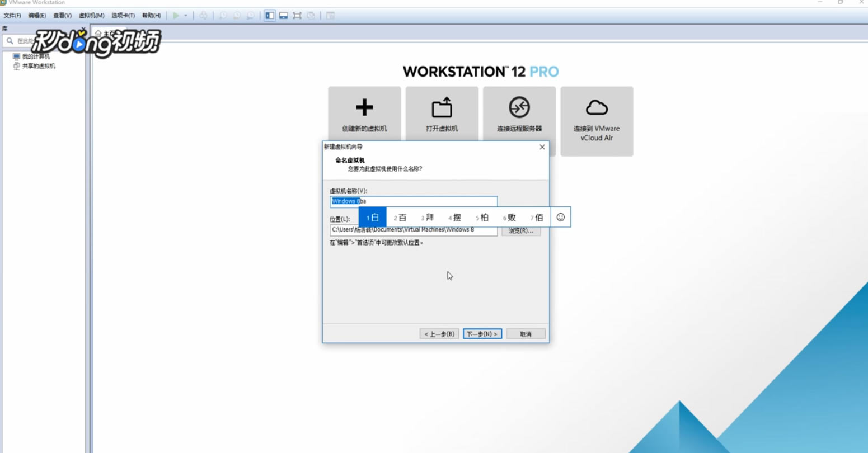
Task: Click the console view toolbar icon
Action: [331, 16]
